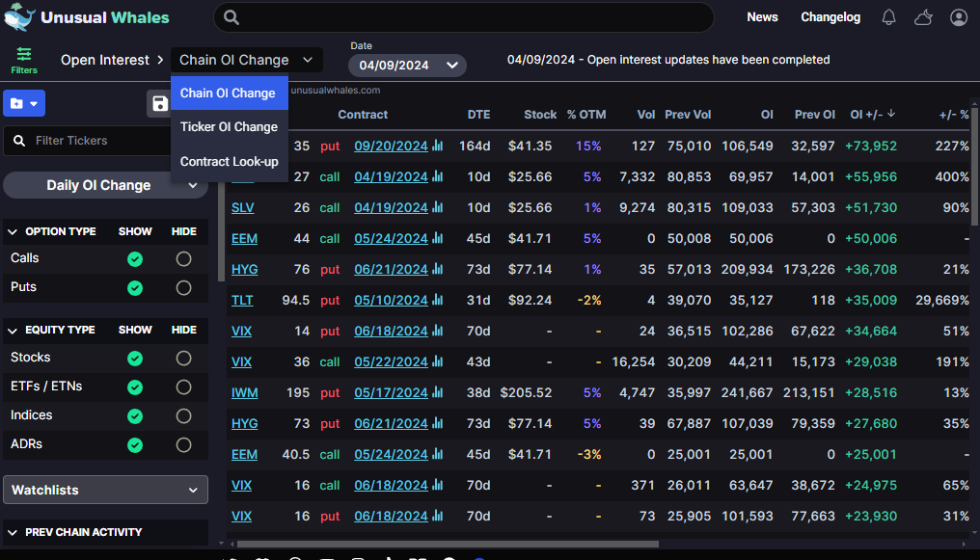This screenshot has width=980, height=560.
Task: Select Contract Look-up from the menu
Action: pyautogui.click(x=229, y=161)
